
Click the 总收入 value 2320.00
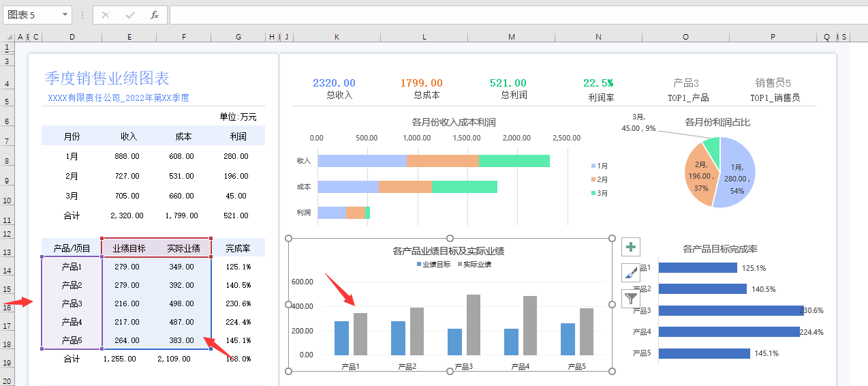coord(334,83)
